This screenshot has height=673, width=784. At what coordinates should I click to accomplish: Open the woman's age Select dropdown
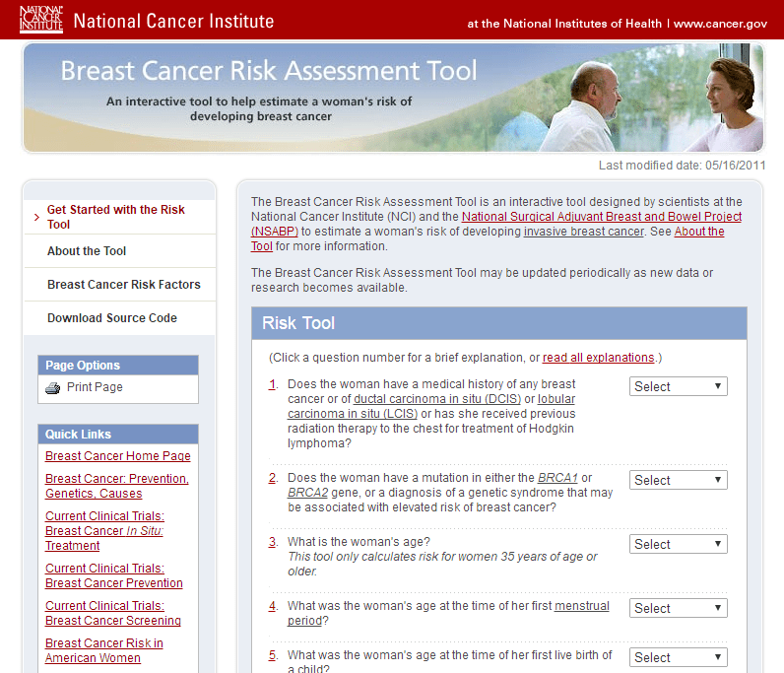tap(678, 544)
